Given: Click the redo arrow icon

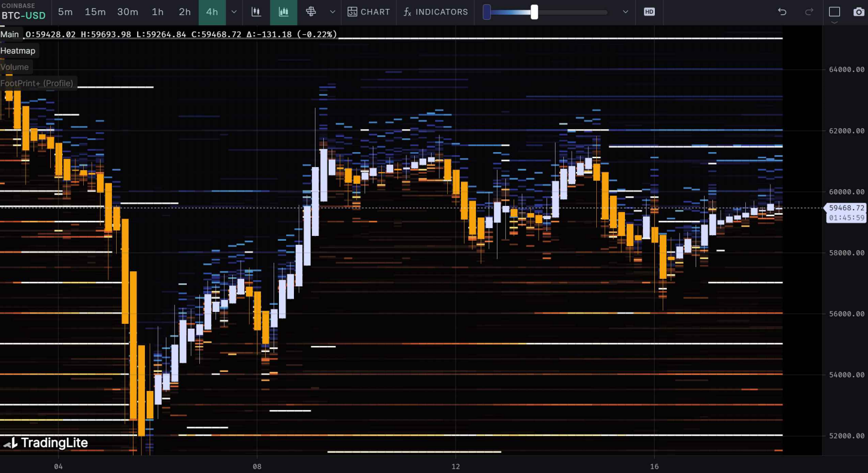Looking at the screenshot, I should tap(809, 12).
